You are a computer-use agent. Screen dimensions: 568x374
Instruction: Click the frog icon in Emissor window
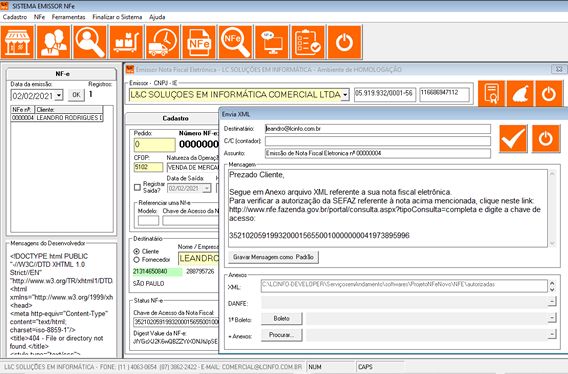point(520,94)
